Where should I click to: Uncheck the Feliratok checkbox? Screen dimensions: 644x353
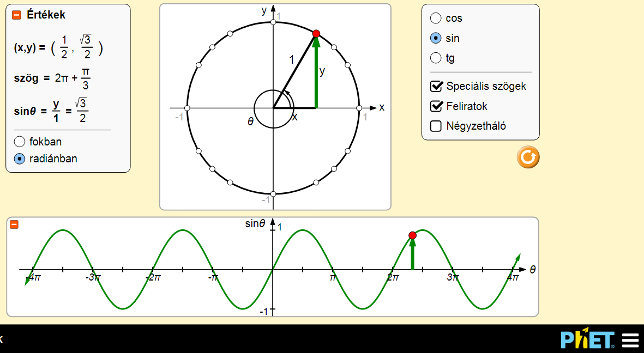(436, 106)
